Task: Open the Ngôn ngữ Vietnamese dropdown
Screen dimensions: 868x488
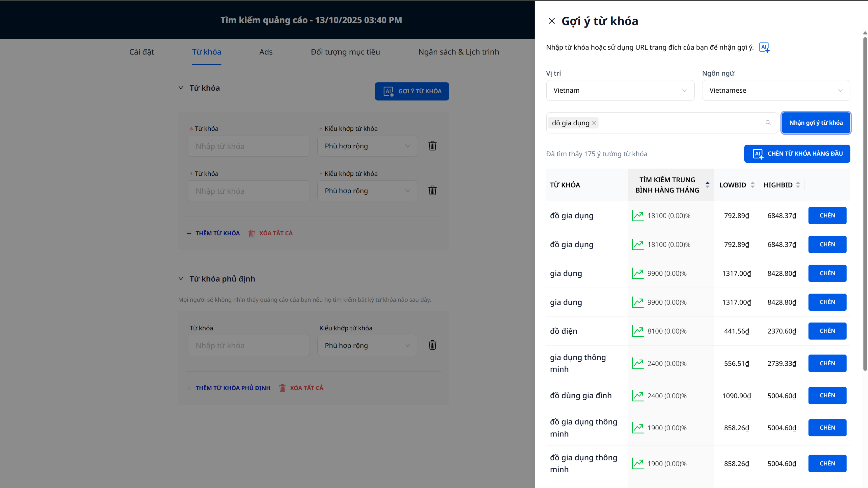Action: click(776, 90)
